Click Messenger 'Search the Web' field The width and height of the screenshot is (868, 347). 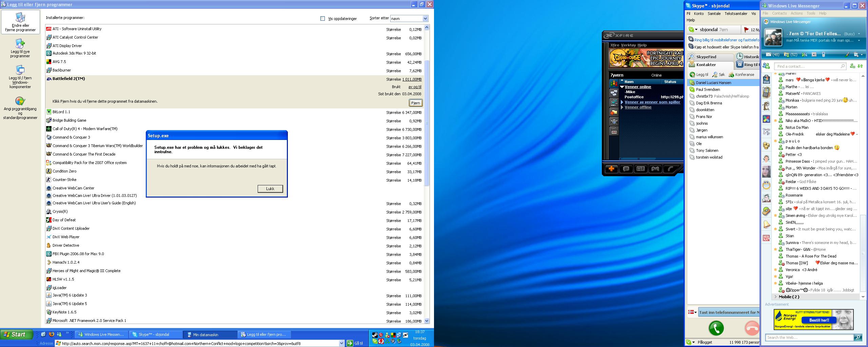click(x=810, y=338)
